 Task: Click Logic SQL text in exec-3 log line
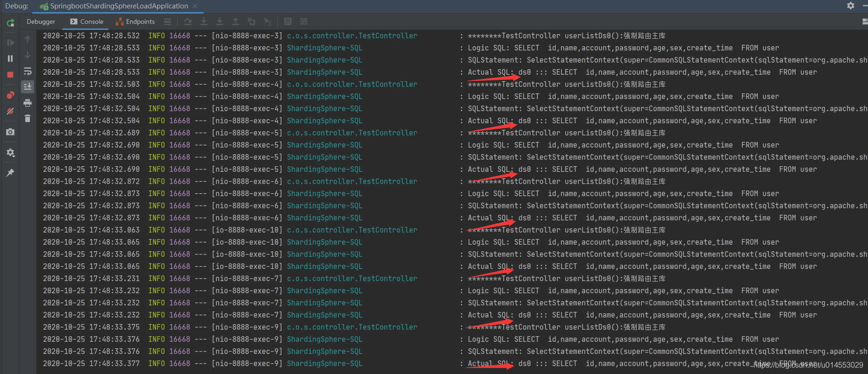(624, 48)
